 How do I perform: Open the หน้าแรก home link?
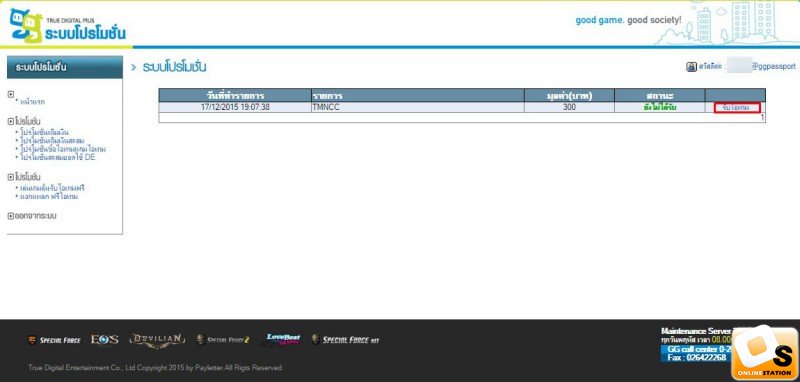[x=33, y=102]
